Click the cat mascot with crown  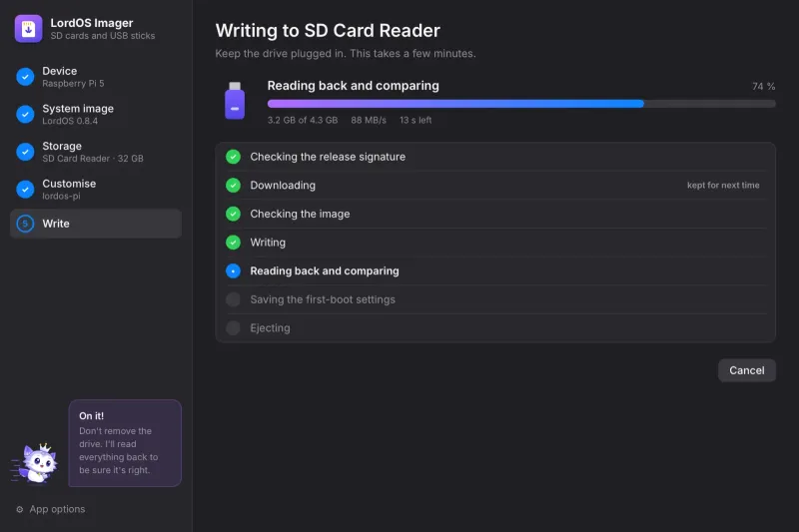click(x=35, y=463)
